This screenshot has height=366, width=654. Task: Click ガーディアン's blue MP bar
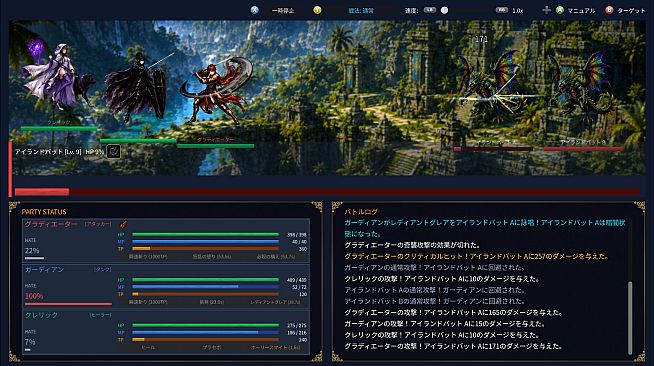(x=205, y=287)
